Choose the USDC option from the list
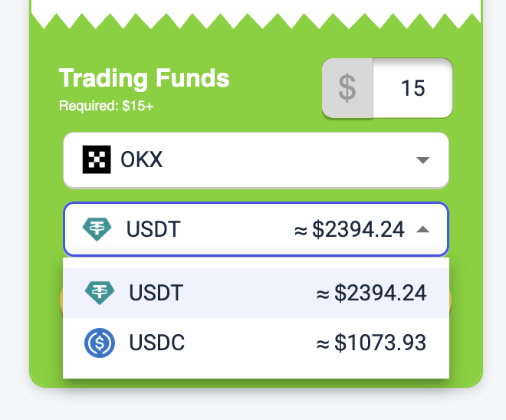Image resolution: width=506 pixels, height=420 pixels. (x=255, y=343)
